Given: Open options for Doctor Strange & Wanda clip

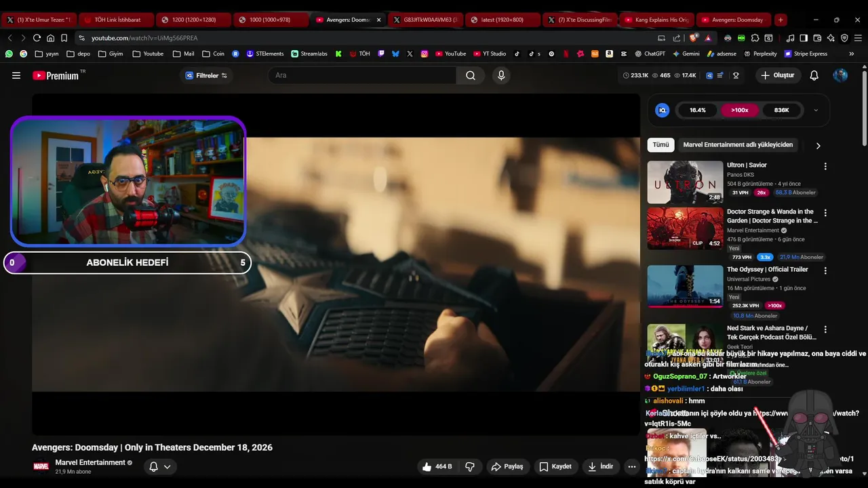Looking at the screenshot, I should click(x=825, y=213).
